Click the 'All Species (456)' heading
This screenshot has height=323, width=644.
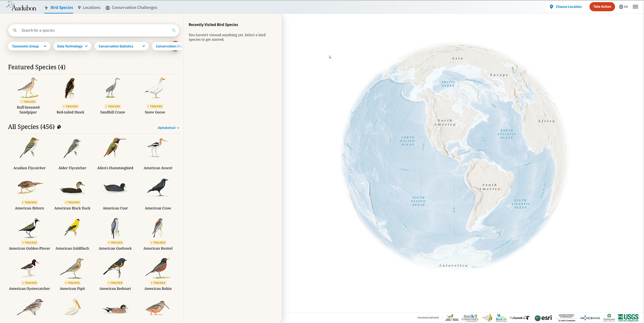[31, 127]
